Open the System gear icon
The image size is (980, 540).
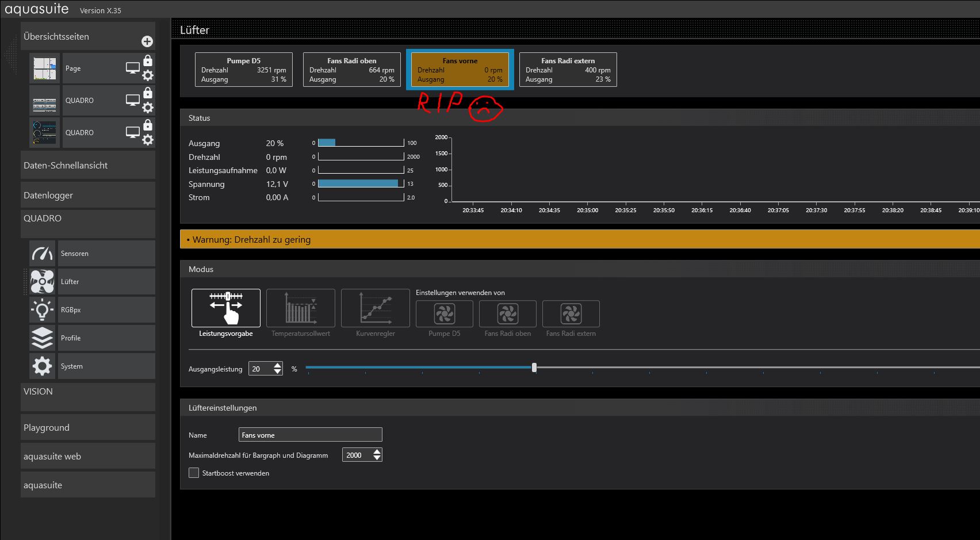[x=43, y=366]
